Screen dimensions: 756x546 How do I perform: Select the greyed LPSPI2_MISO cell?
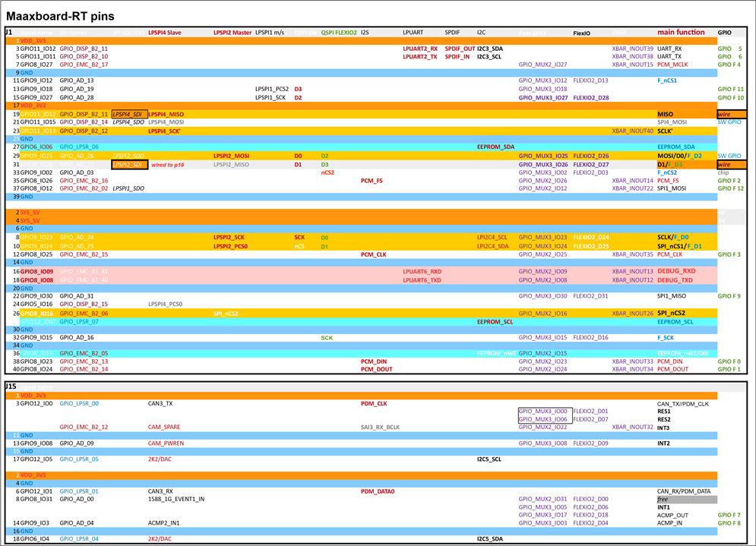tap(232, 164)
